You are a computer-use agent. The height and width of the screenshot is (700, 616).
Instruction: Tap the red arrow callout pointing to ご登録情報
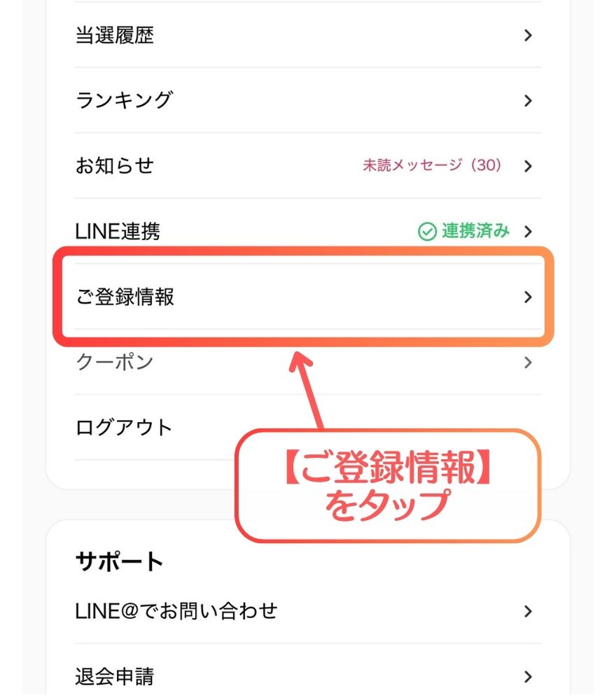click(x=307, y=385)
